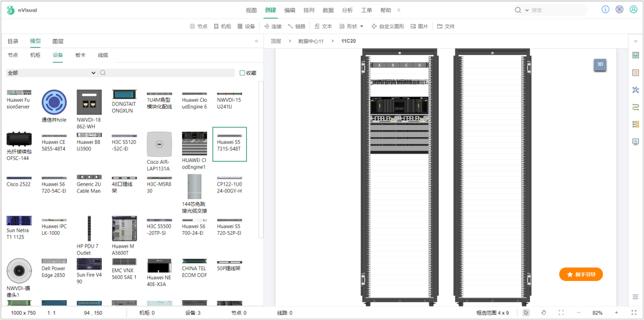Viewport: 644px width, 320px height.
Task: Open the 分析 menu
Action: (347, 10)
